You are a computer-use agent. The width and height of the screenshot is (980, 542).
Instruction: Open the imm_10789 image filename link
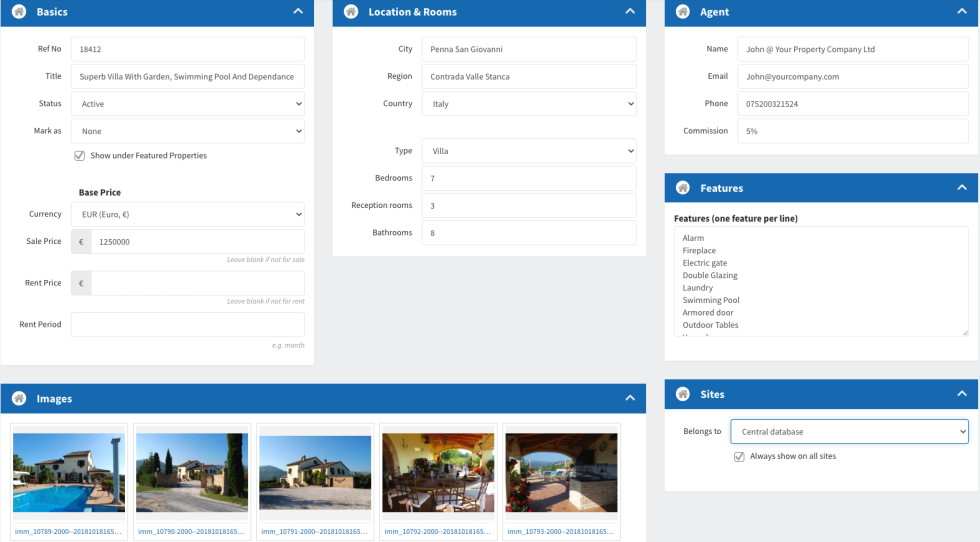[69, 532]
